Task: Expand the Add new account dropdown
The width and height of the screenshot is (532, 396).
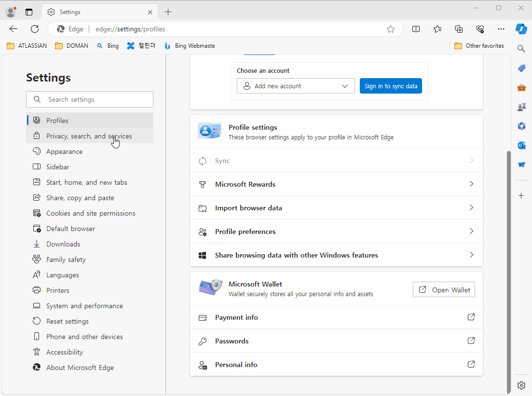Action: pyautogui.click(x=296, y=86)
